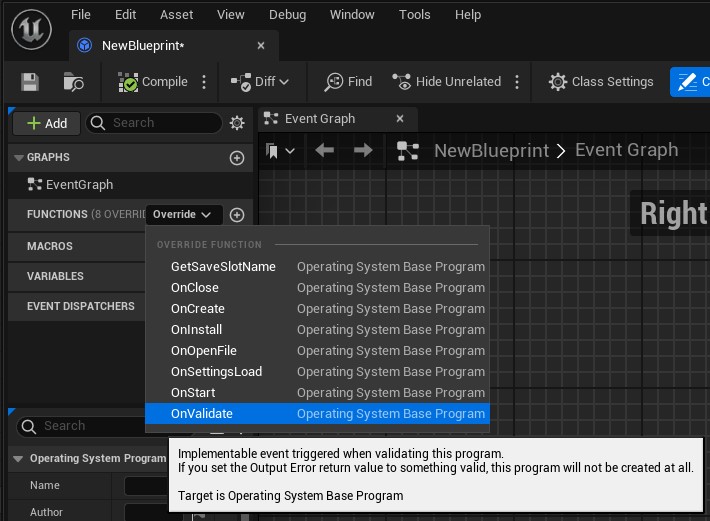The image size is (710, 521).
Task: Override the OnInstall function
Action: (x=317, y=330)
